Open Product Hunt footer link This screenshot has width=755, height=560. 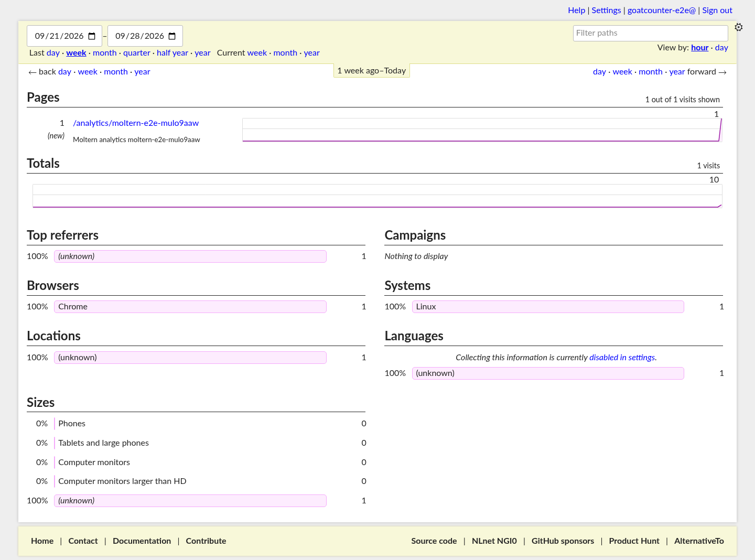[634, 541]
